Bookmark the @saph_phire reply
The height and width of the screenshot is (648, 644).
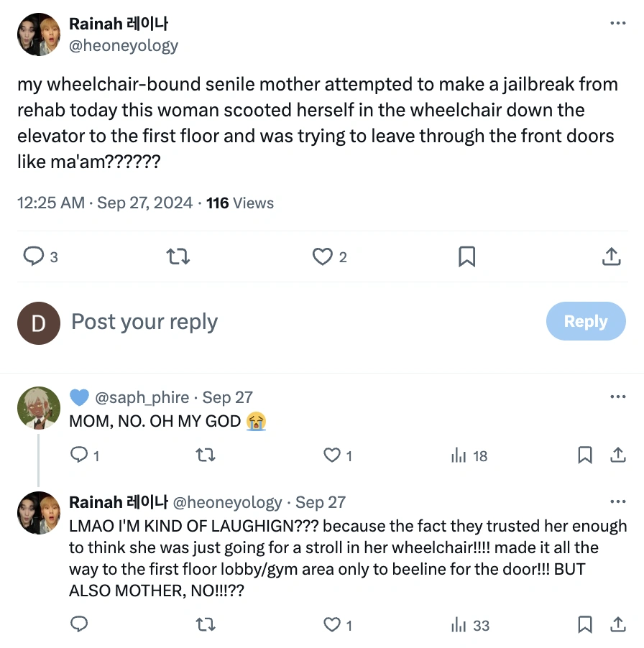[585, 455]
